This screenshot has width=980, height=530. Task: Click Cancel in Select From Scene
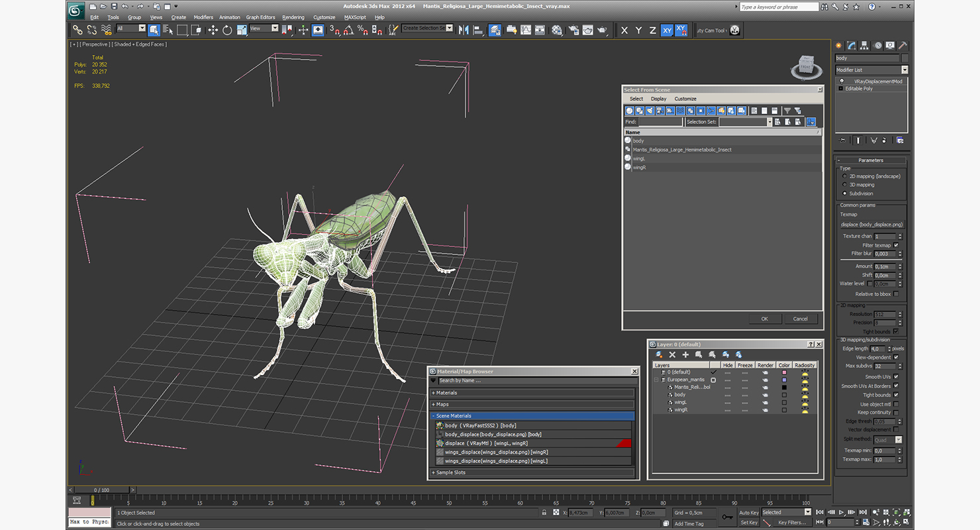pos(801,319)
